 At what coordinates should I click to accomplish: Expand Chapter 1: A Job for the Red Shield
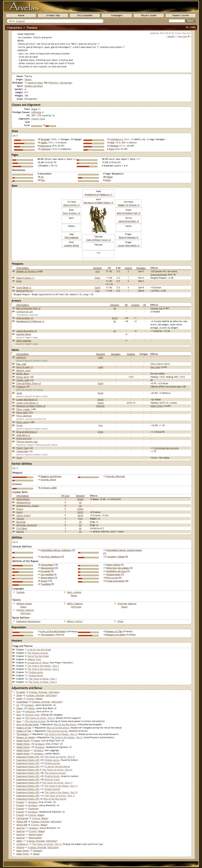point(14,650)
